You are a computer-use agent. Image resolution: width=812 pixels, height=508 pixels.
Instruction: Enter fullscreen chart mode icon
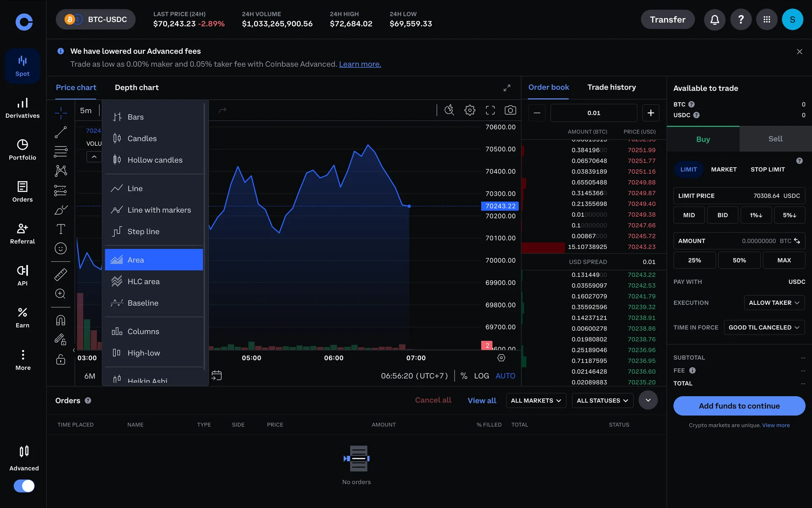coord(490,110)
